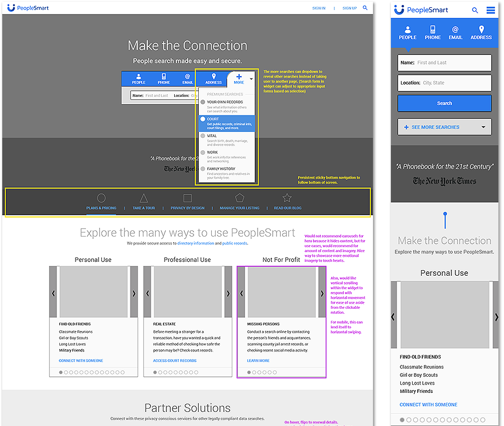Select the Court premium search radio option
The width and height of the screenshot is (504, 426).
pos(203,119)
